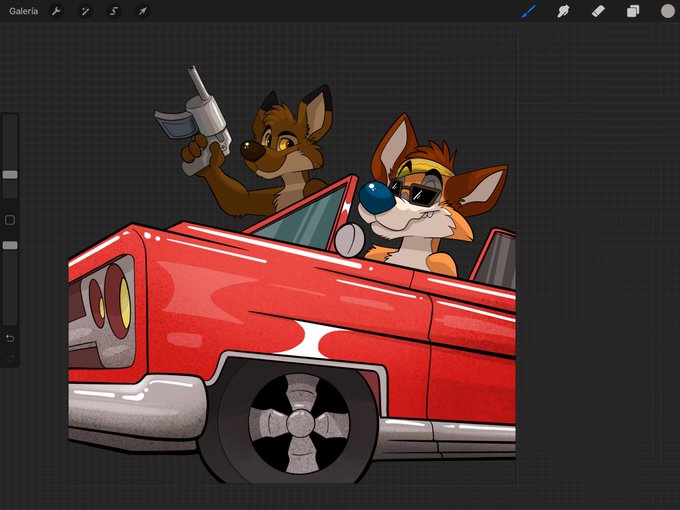Select the Smudge tool

tap(563, 11)
